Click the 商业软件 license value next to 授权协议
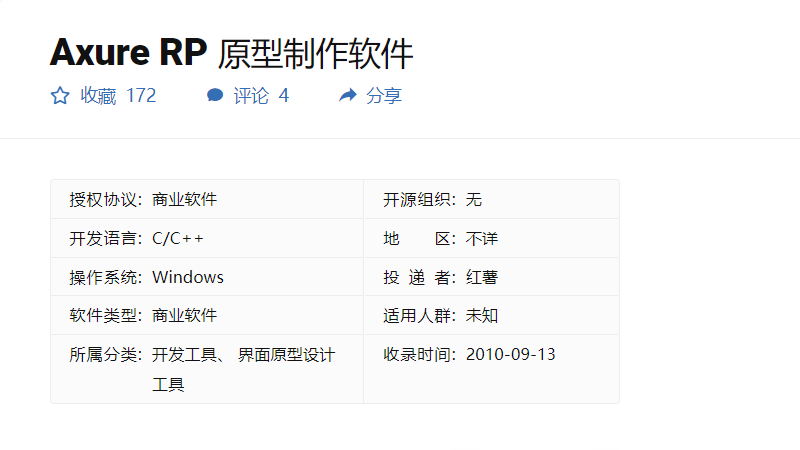Image resolution: width=800 pixels, height=450 pixels. pos(185,199)
